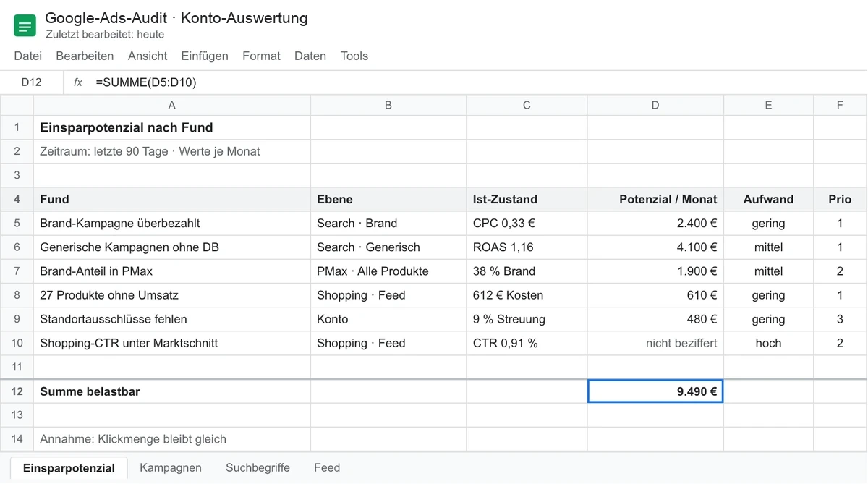Click cell 'CTR 0,91 %'
This screenshot has height=484, width=868.
(x=527, y=343)
